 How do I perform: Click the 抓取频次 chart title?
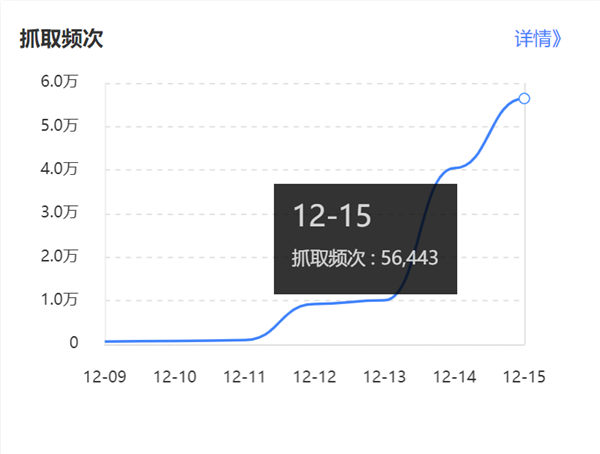coord(61,40)
